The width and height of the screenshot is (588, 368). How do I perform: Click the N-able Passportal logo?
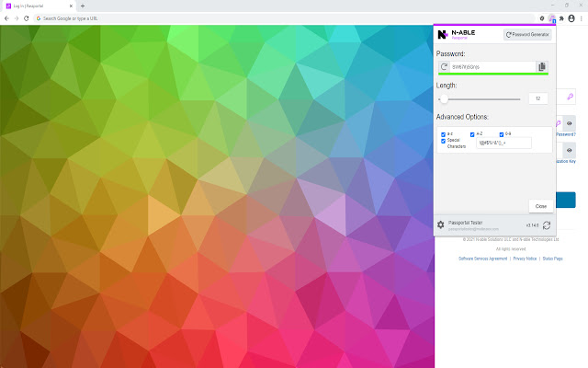(442, 35)
